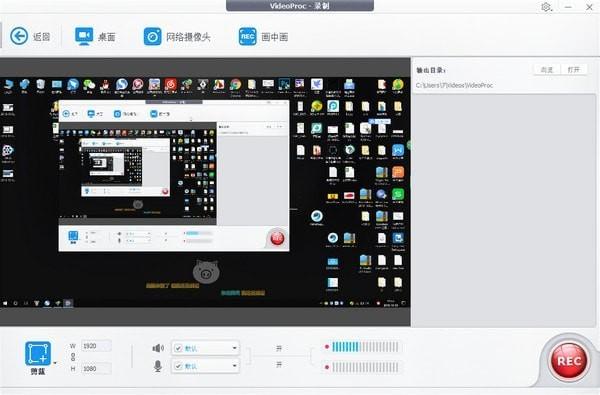Minimize the VideoProc recorder window
The height and width of the screenshot is (395, 600).
(568, 7)
